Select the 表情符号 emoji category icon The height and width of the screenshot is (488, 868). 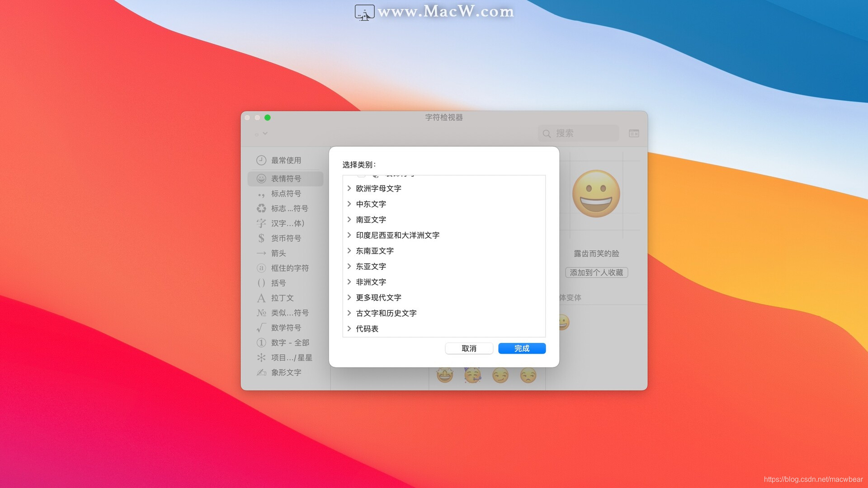pyautogui.click(x=261, y=178)
